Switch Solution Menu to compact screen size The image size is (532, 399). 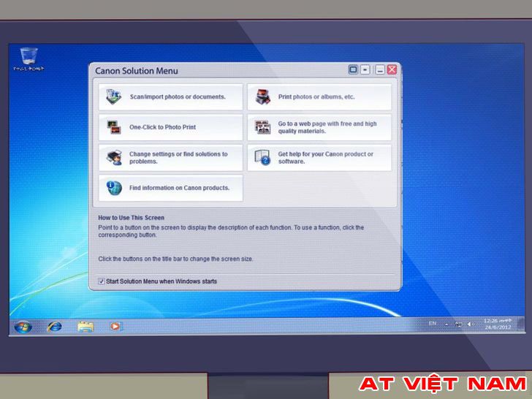[365, 70]
